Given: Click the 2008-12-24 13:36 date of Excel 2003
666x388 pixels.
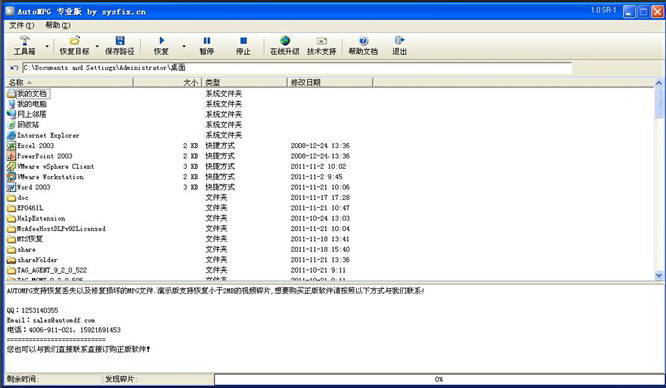Looking at the screenshot, I should [x=320, y=145].
